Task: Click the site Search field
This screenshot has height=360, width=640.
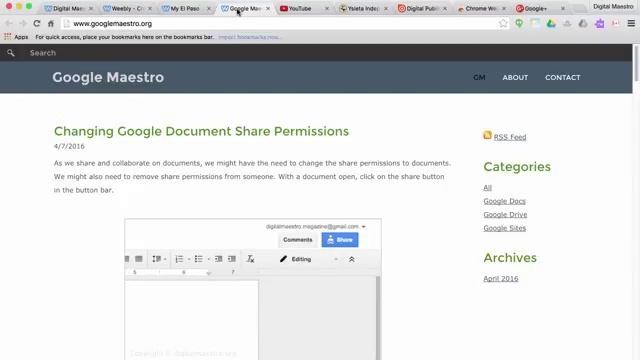Action: coord(43,53)
